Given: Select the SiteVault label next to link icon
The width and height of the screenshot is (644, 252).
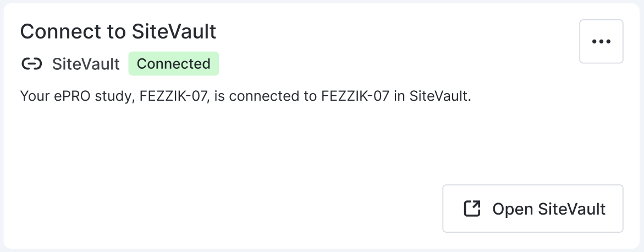Looking at the screenshot, I should point(86,64).
